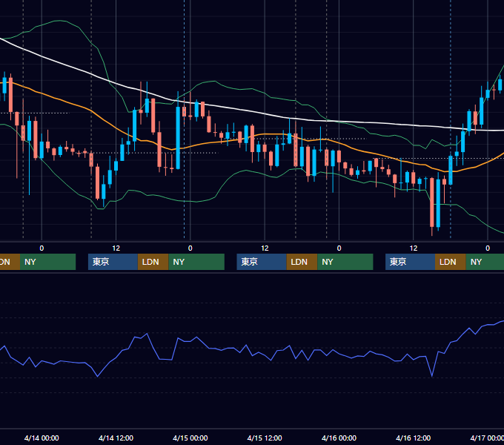Click the 4/15 12:00 date label
504x445 pixels.
click(x=265, y=438)
